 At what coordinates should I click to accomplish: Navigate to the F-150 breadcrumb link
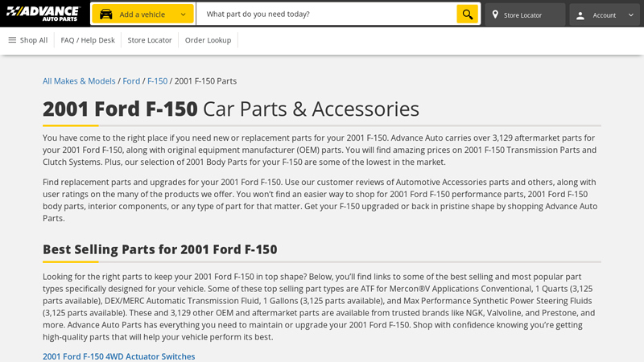[x=157, y=81]
